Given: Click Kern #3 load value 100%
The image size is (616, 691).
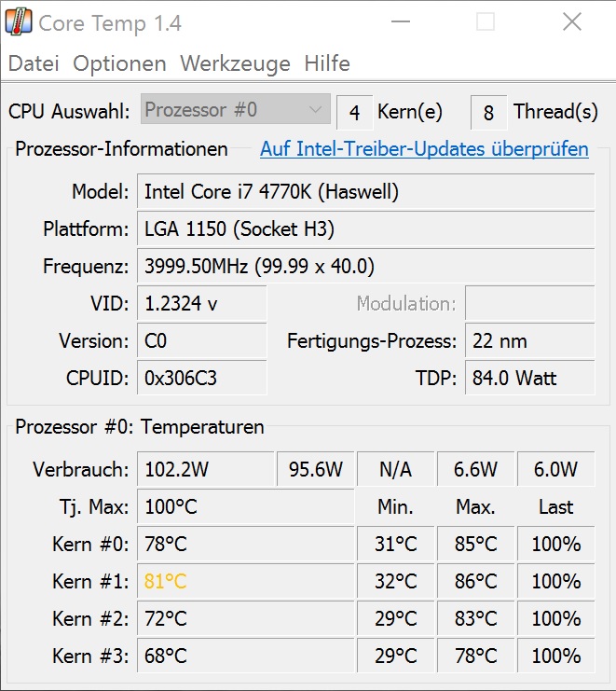Looking at the screenshot, I should [555, 656].
